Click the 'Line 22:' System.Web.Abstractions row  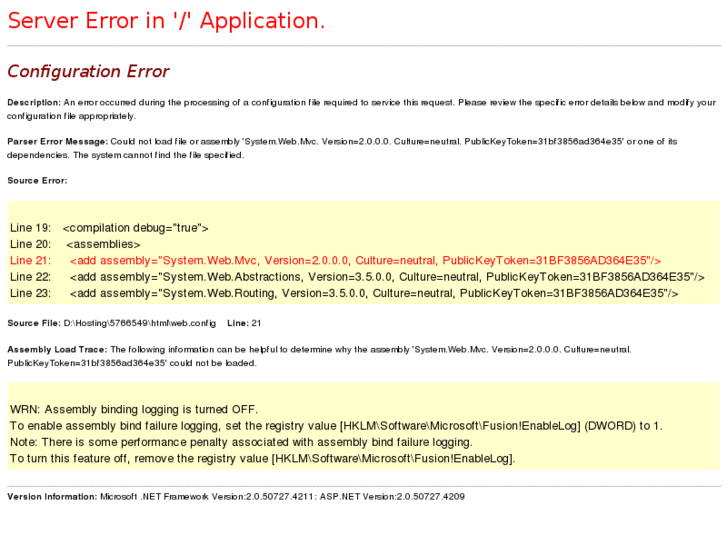click(357, 277)
